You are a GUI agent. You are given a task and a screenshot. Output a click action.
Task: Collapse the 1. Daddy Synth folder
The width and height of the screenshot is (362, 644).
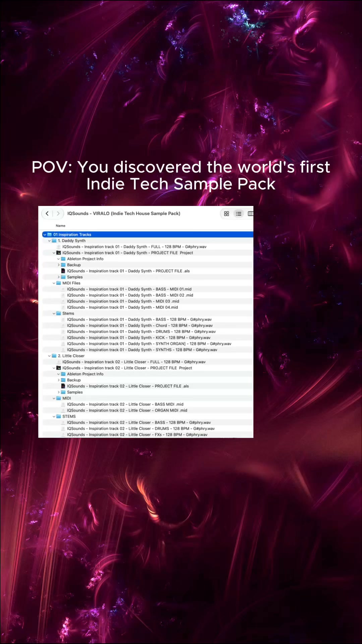click(49, 240)
